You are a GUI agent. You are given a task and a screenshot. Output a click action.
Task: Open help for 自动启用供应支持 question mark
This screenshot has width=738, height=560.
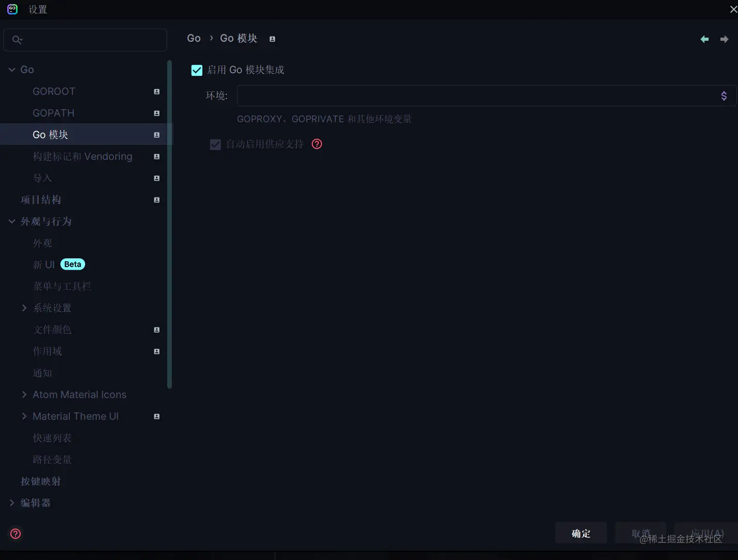(x=317, y=144)
